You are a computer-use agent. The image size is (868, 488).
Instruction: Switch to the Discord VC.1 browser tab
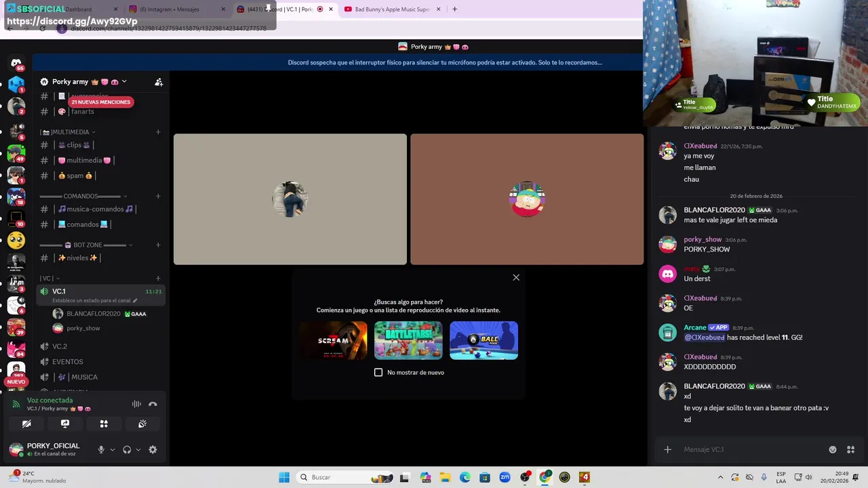285,9
